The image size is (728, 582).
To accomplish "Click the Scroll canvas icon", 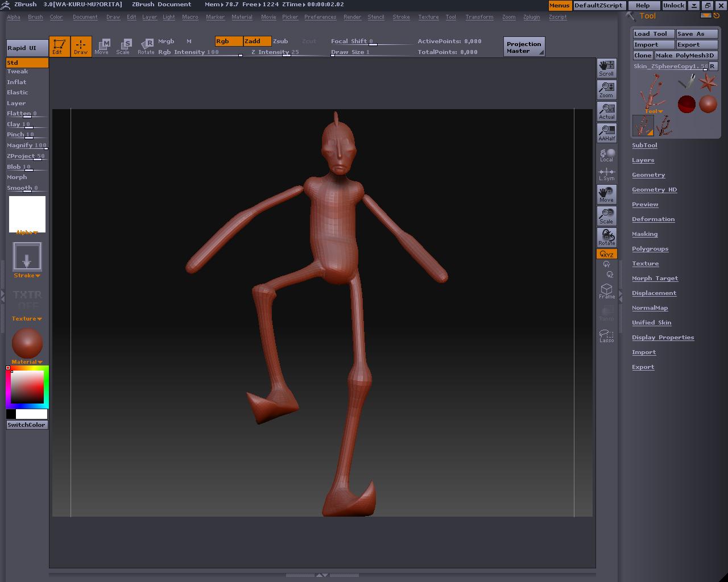I will point(606,68).
